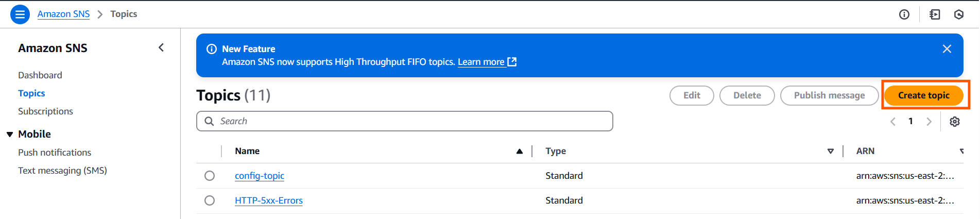980x219 pixels.
Task: Click the Amazon SNS sidebar title
Action: pyautogui.click(x=53, y=48)
